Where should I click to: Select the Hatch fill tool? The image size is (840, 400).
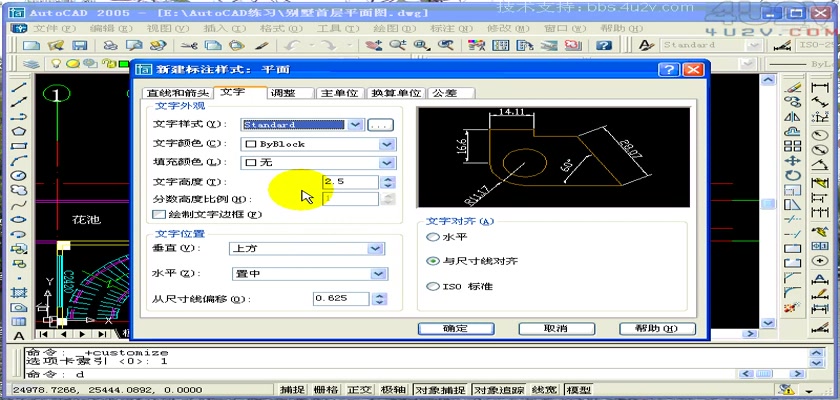pos(19,292)
